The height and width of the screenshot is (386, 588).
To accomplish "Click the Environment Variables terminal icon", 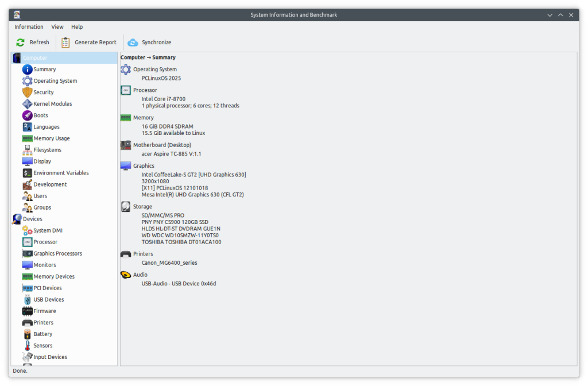I will coord(27,173).
